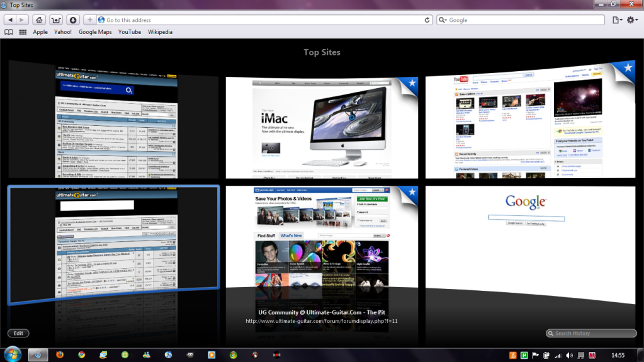Image resolution: width=644 pixels, height=362 pixels.
Task: Focus the Go to this address field
Action: click(x=263, y=20)
